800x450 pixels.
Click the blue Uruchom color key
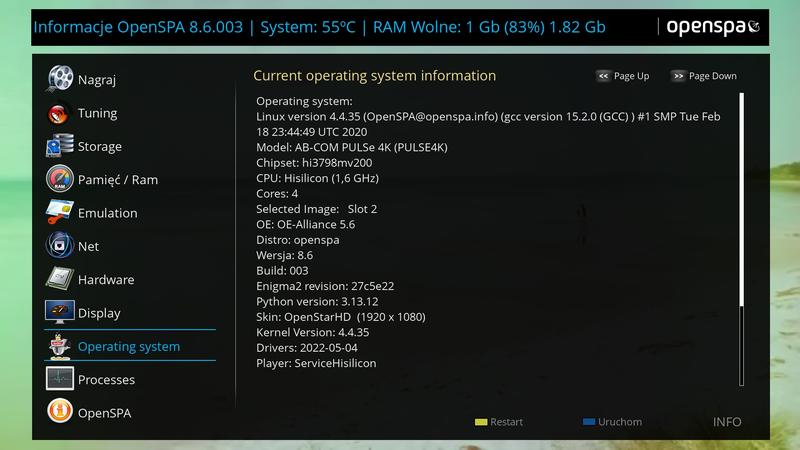pyautogui.click(x=589, y=422)
